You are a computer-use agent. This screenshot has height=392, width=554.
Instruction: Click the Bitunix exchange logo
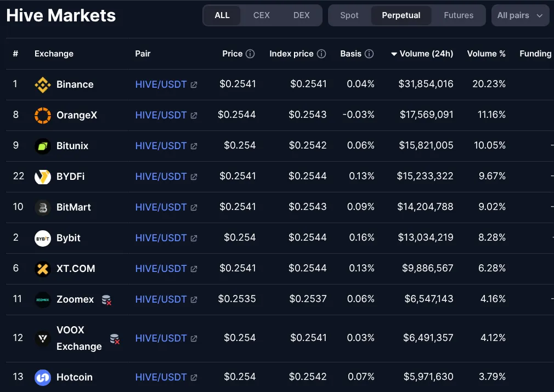pos(43,146)
